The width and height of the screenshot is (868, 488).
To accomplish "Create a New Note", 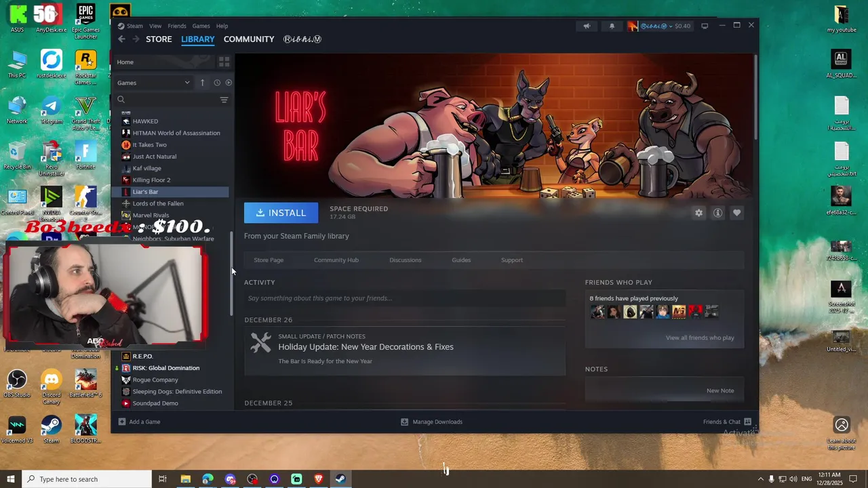I will point(720,390).
